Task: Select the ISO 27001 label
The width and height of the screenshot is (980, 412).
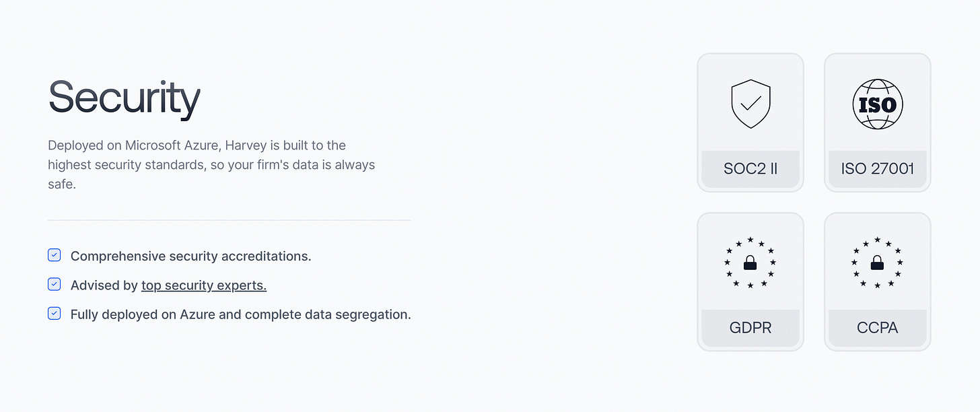Action: [x=878, y=169]
